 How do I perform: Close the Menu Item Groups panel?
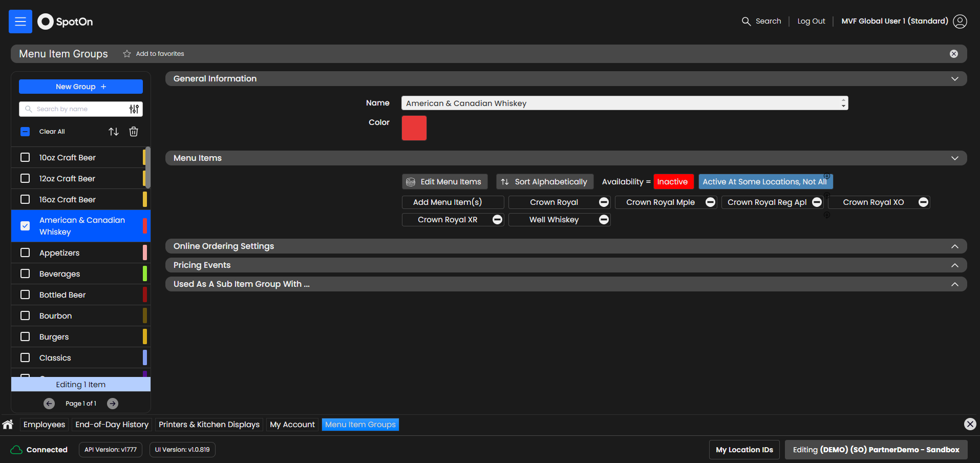pos(954,54)
